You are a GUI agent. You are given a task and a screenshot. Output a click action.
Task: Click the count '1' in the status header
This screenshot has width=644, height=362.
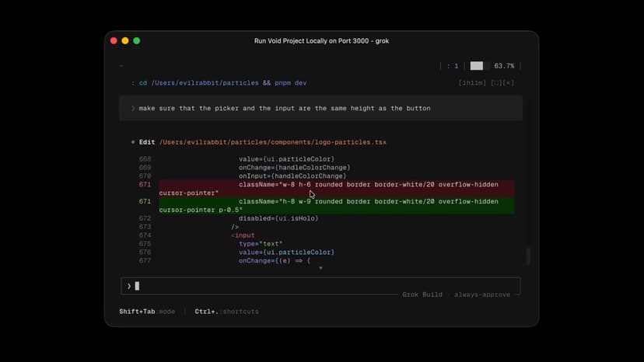(x=456, y=66)
